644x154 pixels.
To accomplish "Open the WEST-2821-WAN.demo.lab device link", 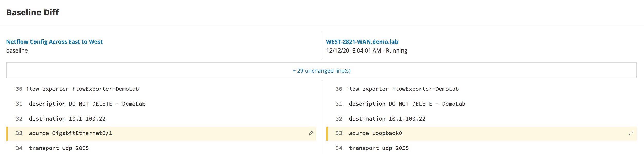I will [362, 42].
